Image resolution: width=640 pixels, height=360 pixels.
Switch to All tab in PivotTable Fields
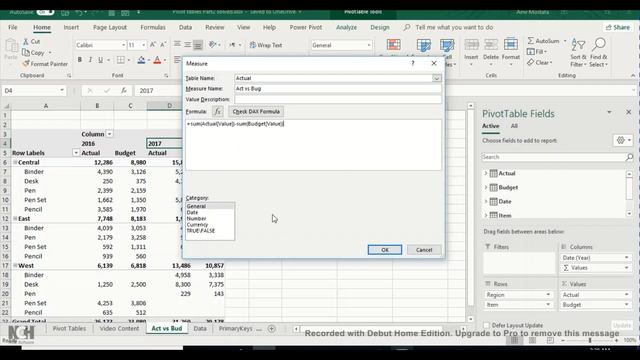(514, 126)
